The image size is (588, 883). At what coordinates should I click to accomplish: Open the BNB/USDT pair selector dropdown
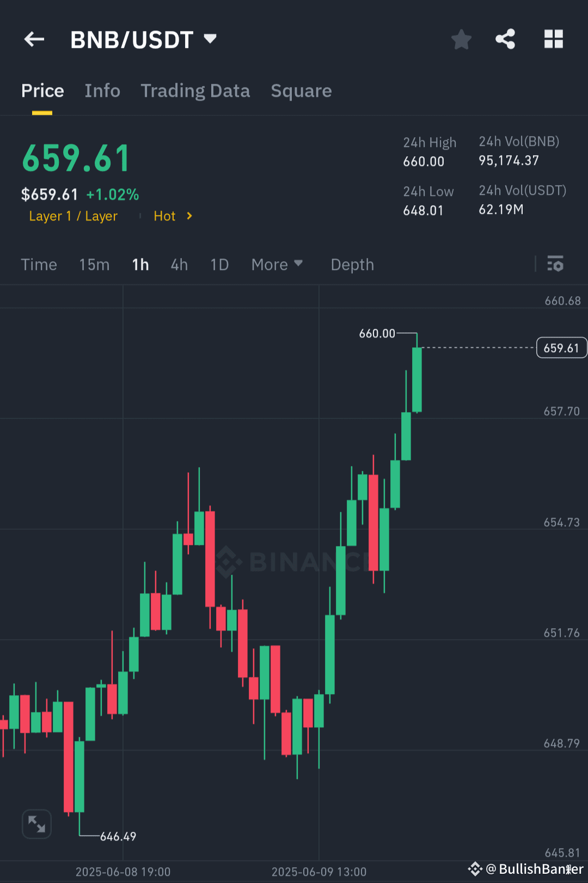pyautogui.click(x=210, y=39)
